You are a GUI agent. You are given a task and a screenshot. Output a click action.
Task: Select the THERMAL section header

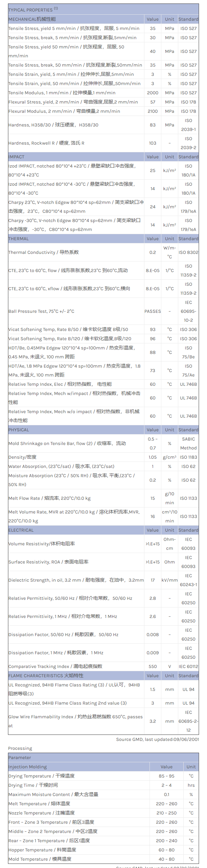(x=19, y=239)
